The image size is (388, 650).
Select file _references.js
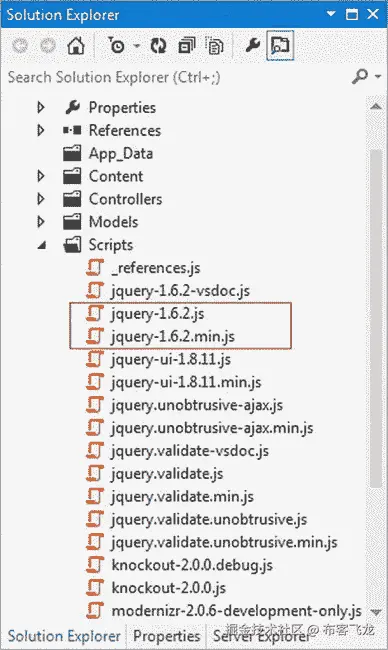tap(156, 268)
